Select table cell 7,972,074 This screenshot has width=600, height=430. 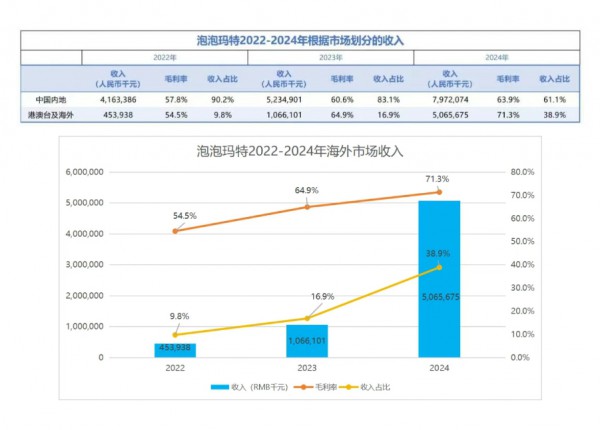pyautogui.click(x=450, y=100)
